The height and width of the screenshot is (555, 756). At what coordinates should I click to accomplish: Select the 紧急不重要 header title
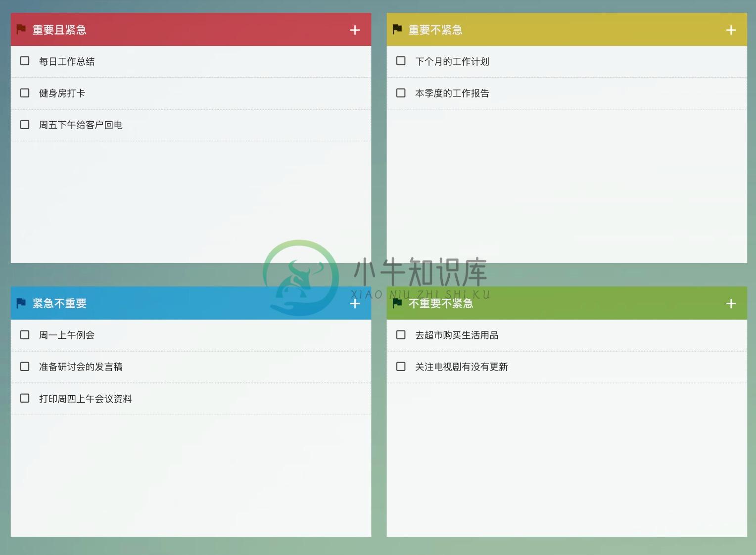coord(59,304)
